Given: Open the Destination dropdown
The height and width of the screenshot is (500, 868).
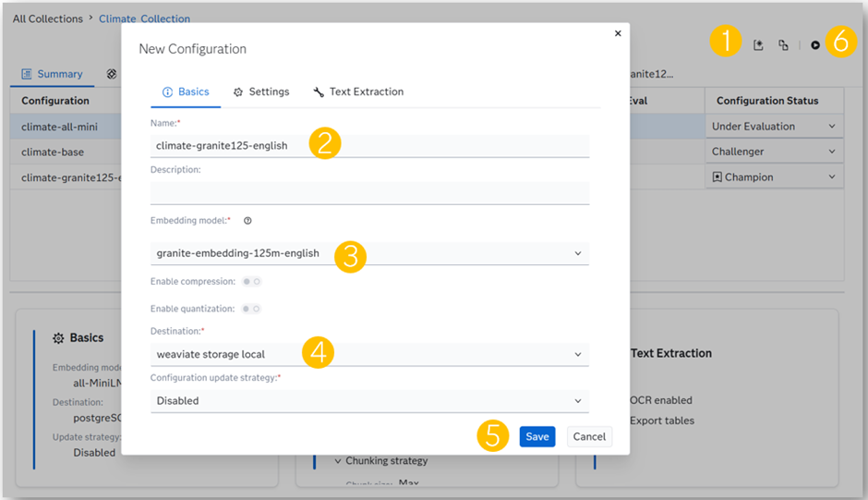Looking at the screenshot, I should tap(368, 354).
